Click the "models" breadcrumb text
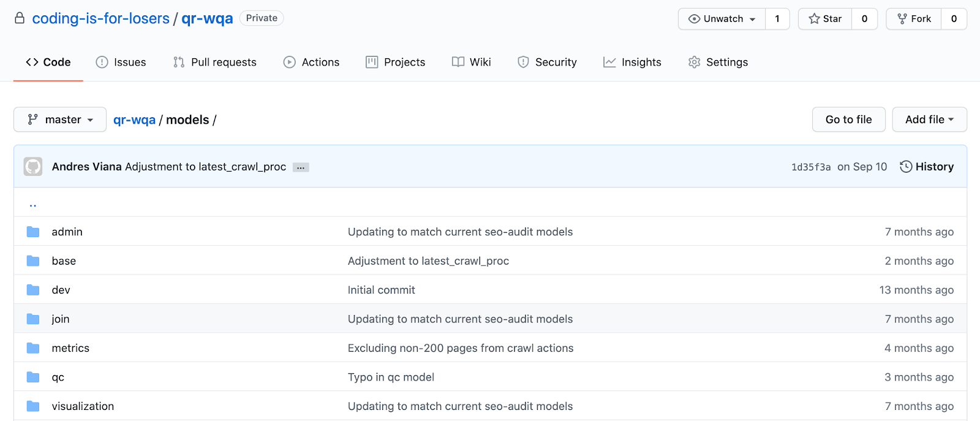Image resolution: width=980 pixels, height=421 pixels. [187, 120]
